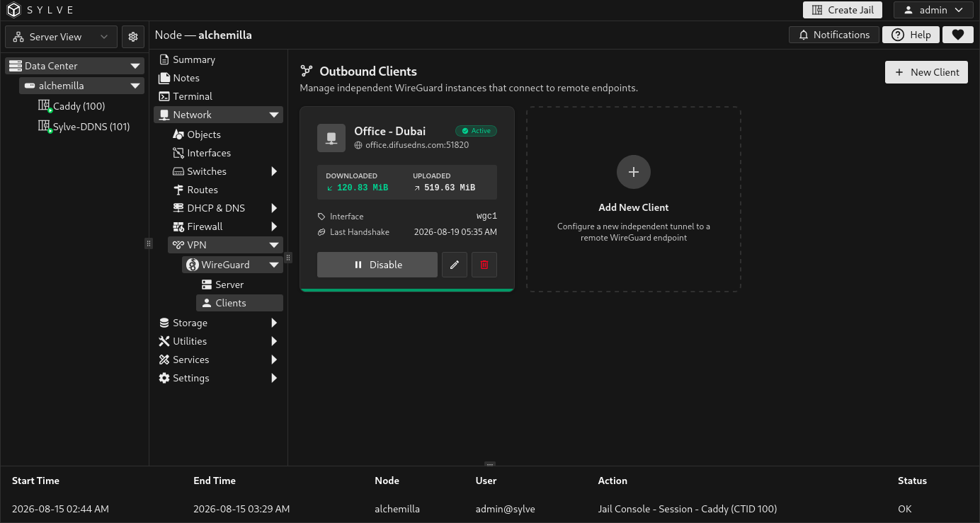Select Caddy (100) in the tree
Viewport: 980px width, 523px height.
click(x=79, y=106)
